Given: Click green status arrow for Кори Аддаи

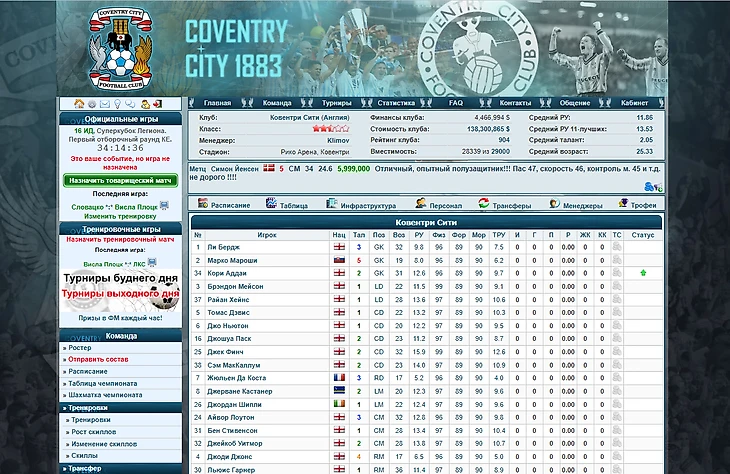Looking at the screenshot, I should (x=643, y=272).
